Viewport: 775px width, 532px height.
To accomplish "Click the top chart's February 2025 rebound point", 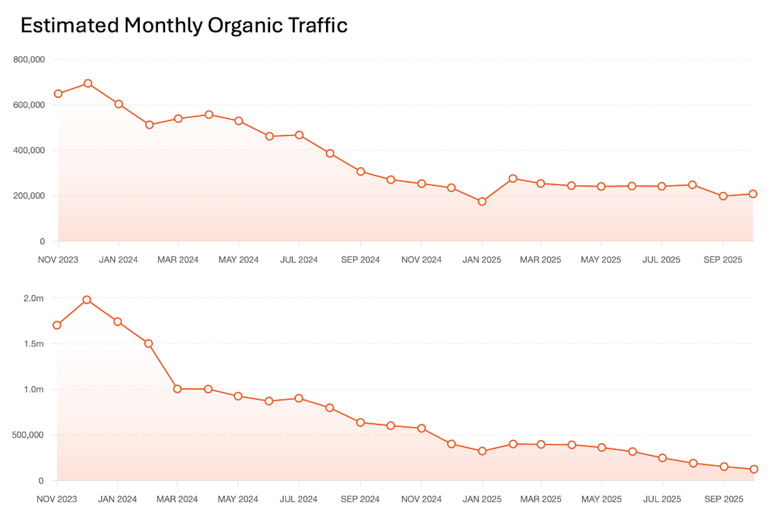I will 513,178.
